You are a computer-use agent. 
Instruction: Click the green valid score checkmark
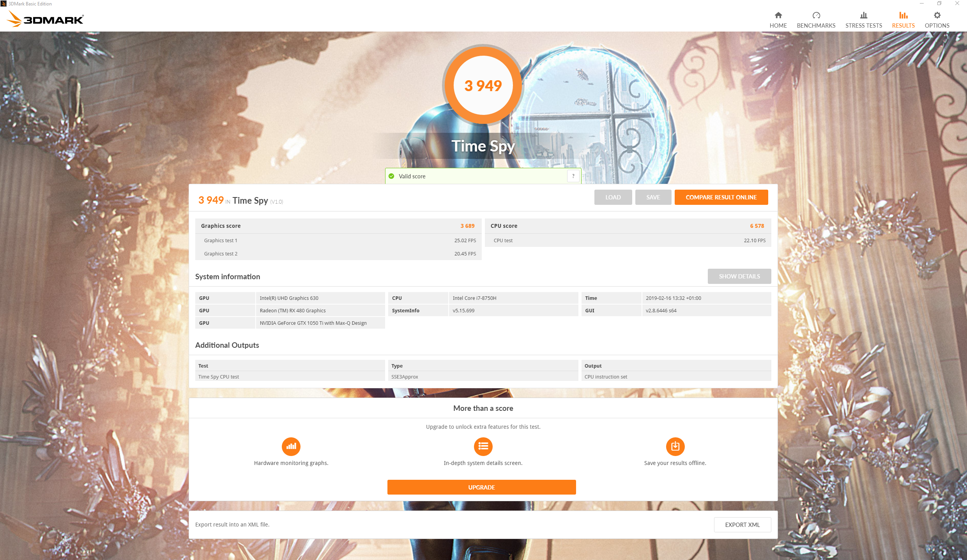[x=391, y=176]
